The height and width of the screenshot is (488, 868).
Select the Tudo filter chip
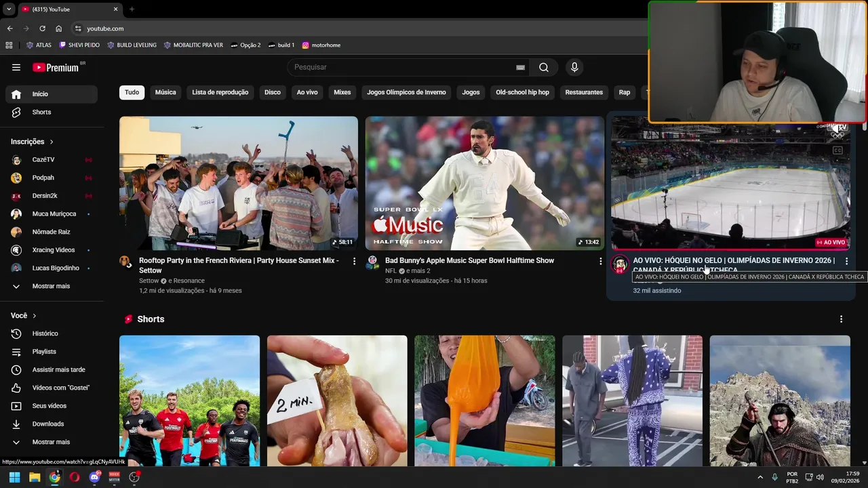coord(132,92)
